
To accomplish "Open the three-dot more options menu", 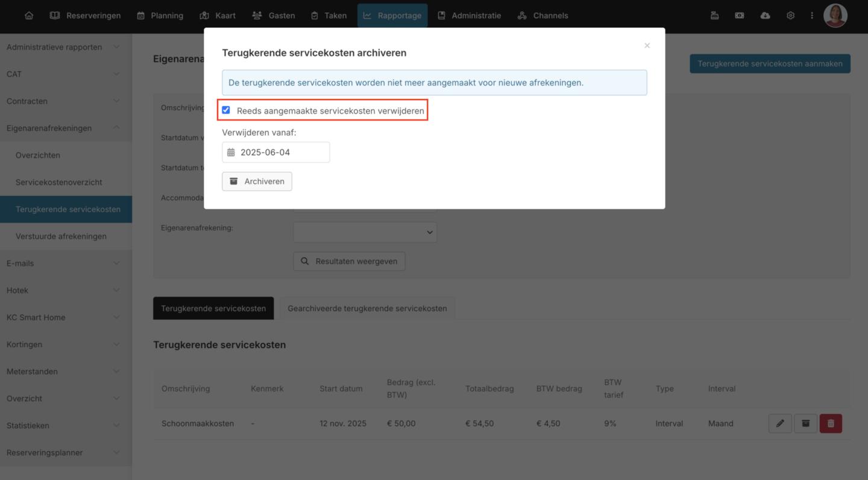I will click(811, 16).
